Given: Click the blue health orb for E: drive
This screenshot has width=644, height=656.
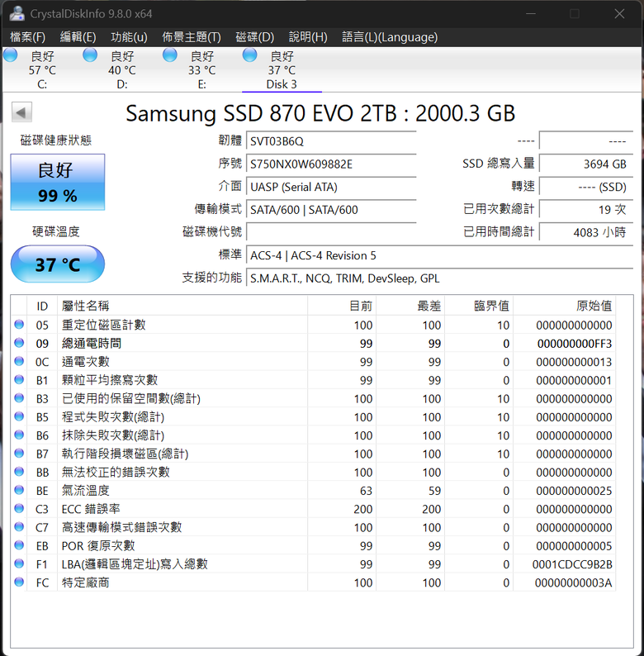Looking at the screenshot, I should coord(170,55).
